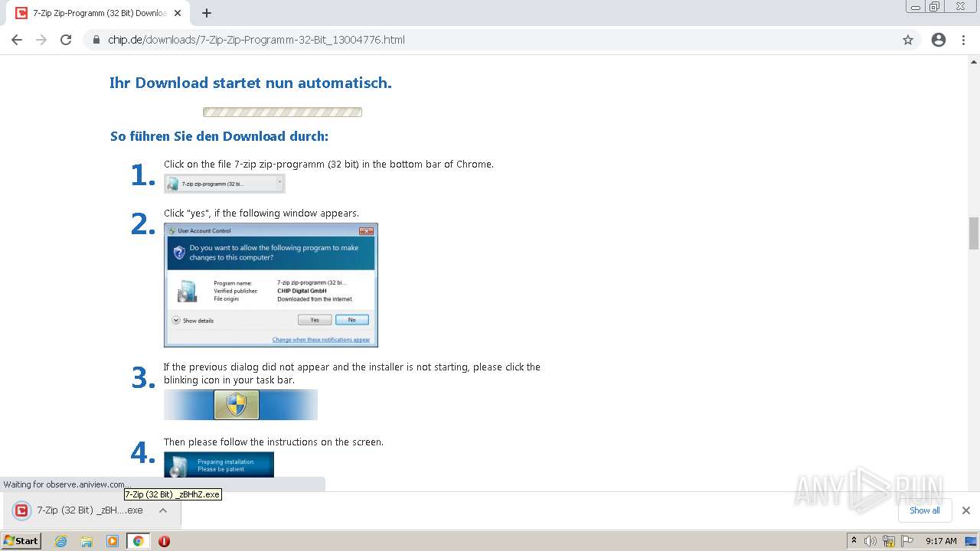Screen dimensions: 980x551
Task: Click 'So führen Sie den Download durch:' text
Action: [x=219, y=136]
